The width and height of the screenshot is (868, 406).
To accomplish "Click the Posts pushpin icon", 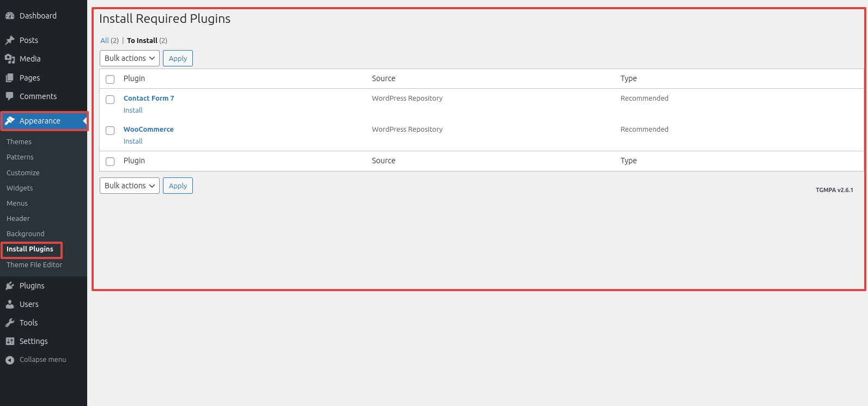I will (10, 40).
